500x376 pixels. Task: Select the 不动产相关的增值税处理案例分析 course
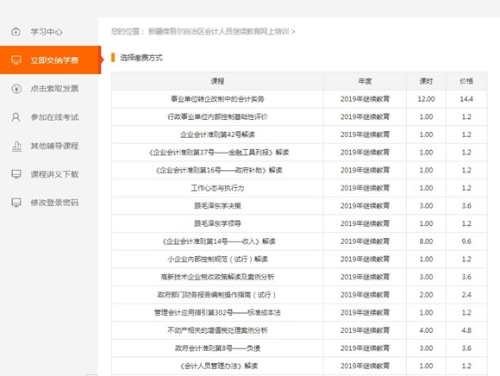pos(217,330)
